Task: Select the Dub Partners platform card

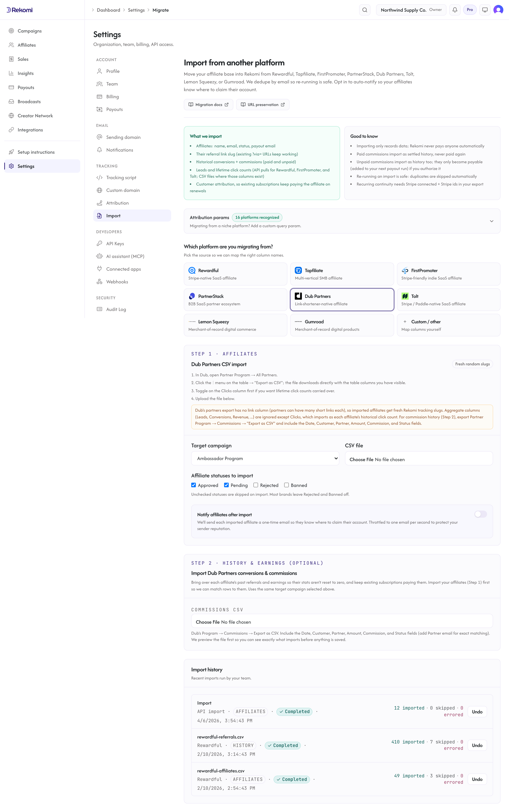Action: [342, 299]
